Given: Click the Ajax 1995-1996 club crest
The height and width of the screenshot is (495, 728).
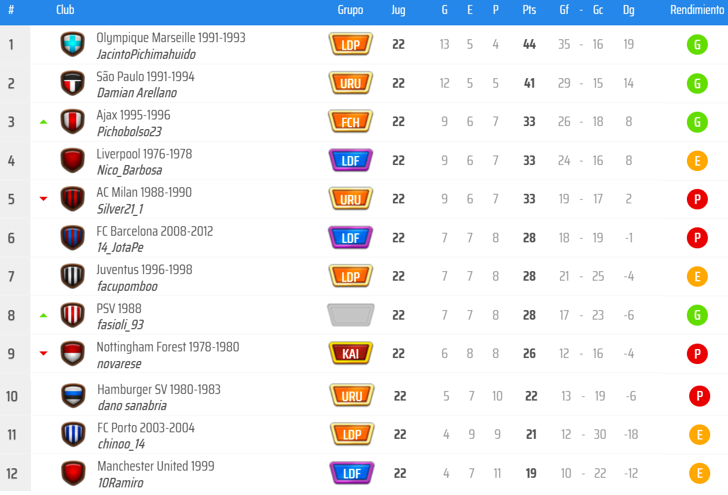Looking at the screenshot, I should coord(72,122).
